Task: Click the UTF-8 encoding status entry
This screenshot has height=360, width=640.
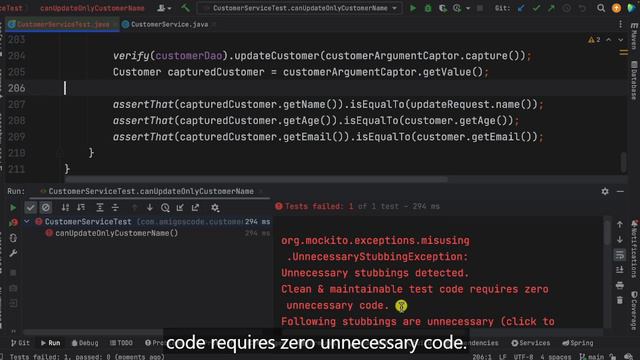Action: [524, 357]
